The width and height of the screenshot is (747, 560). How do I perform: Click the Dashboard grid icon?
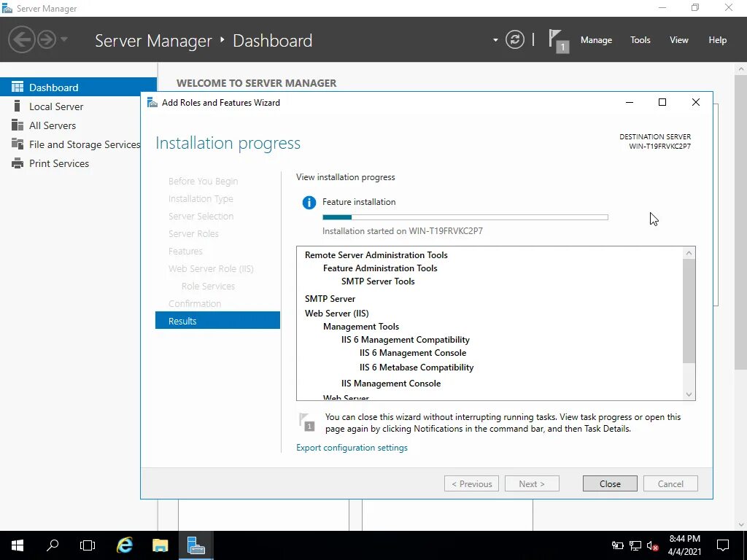coord(18,87)
